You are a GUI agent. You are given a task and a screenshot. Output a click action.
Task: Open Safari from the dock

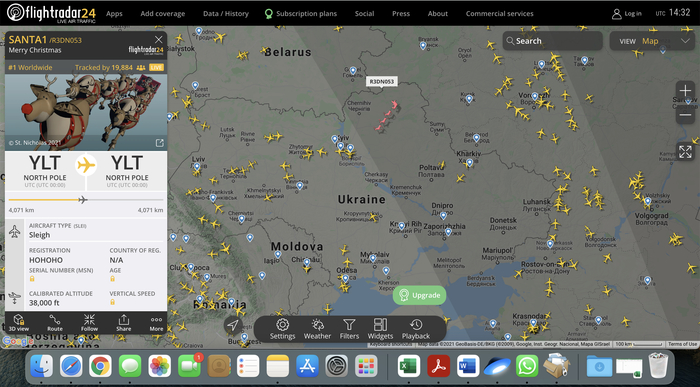(71, 366)
